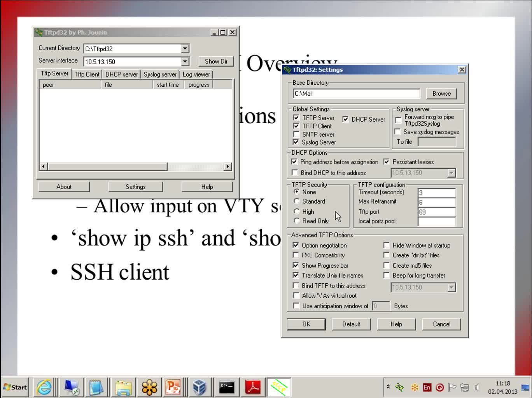532x398 pixels.
Task: Enable Forward msg to pipe Tftpd32Syslog
Action: [x=398, y=120]
